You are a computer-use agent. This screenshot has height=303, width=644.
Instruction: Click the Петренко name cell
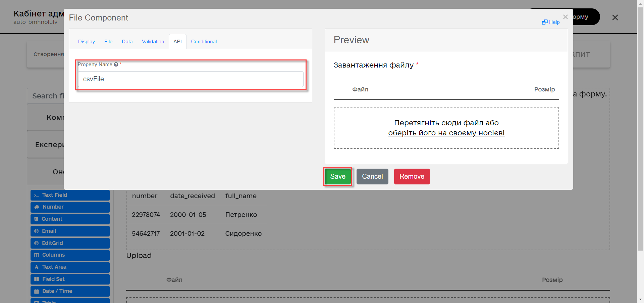click(241, 215)
